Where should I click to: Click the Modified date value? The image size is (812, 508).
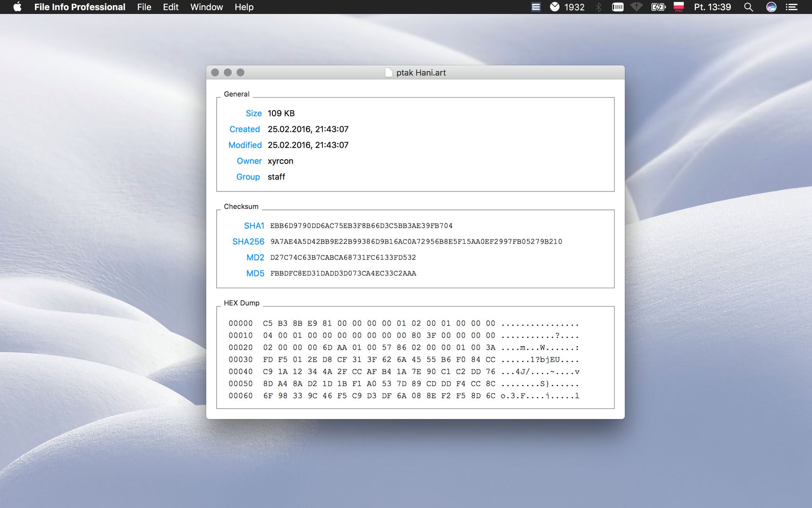(308, 145)
